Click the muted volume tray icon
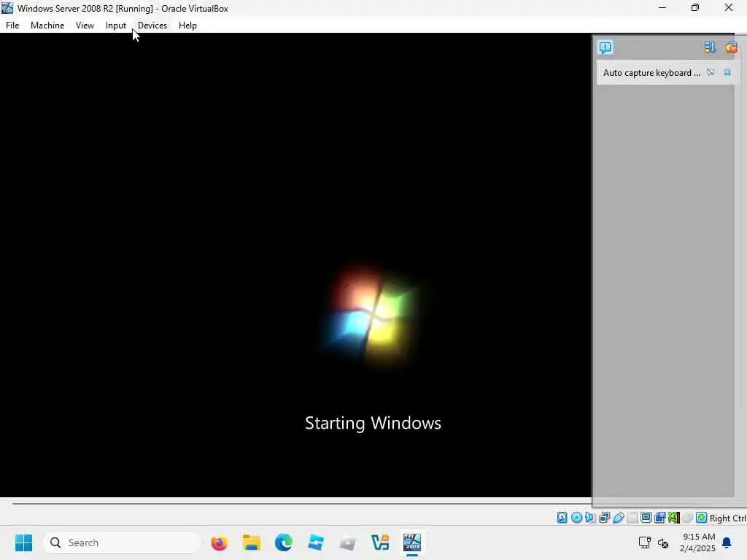The height and width of the screenshot is (560, 747). pyautogui.click(x=663, y=542)
